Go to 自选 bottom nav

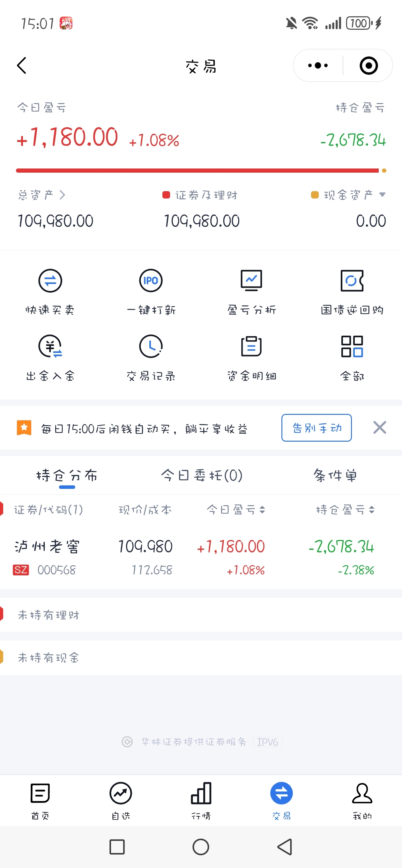coord(121,801)
